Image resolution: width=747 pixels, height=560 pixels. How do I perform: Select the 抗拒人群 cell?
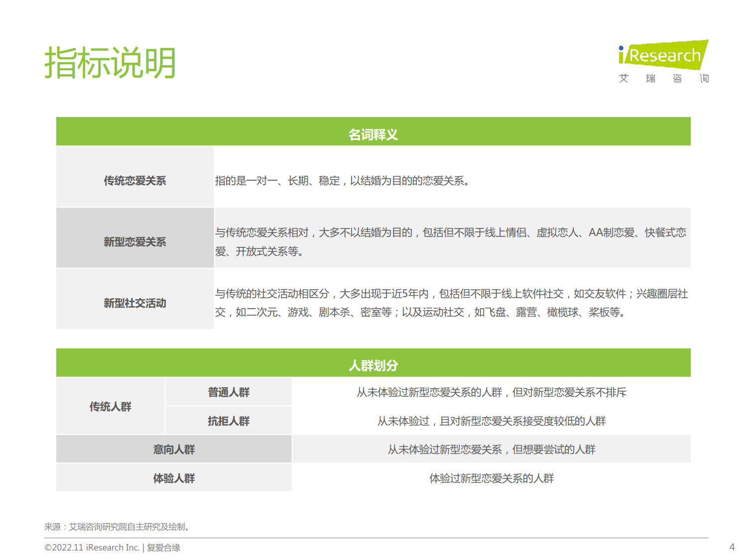coord(229,421)
